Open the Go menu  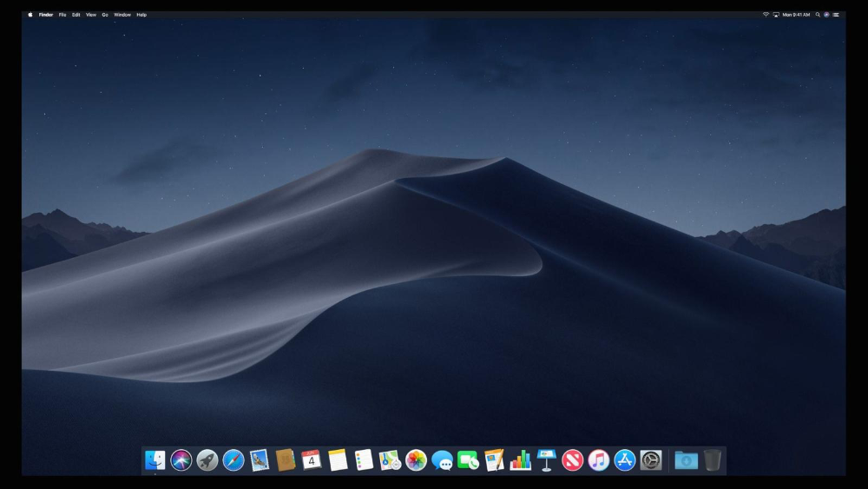point(105,15)
